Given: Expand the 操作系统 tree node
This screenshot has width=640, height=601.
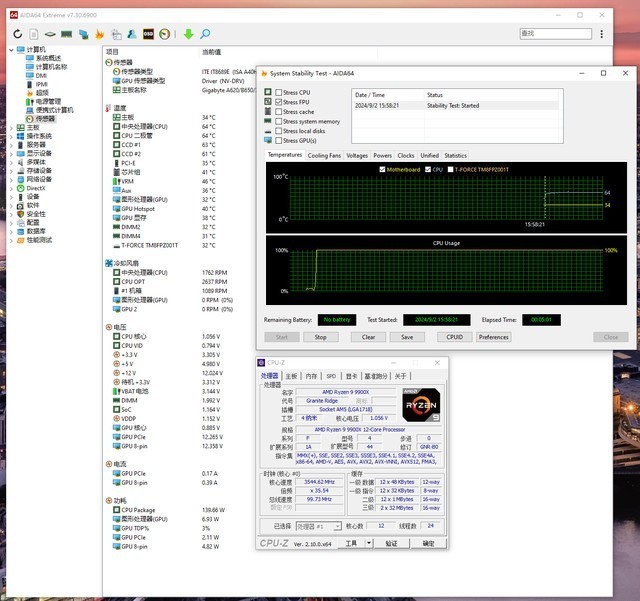Looking at the screenshot, I should point(11,136).
